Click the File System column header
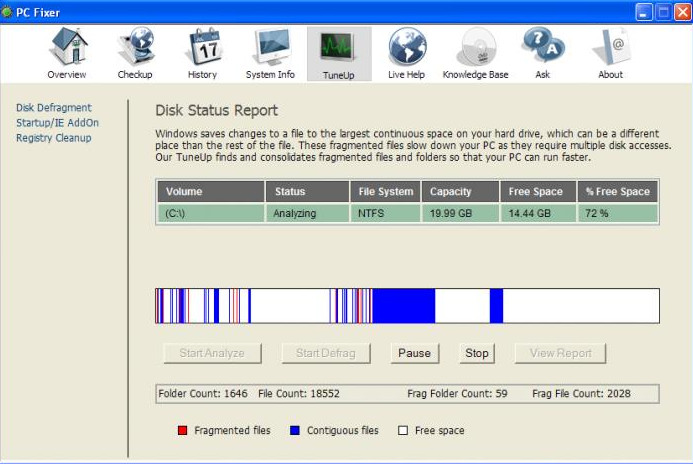The width and height of the screenshot is (693, 464). tap(385, 191)
